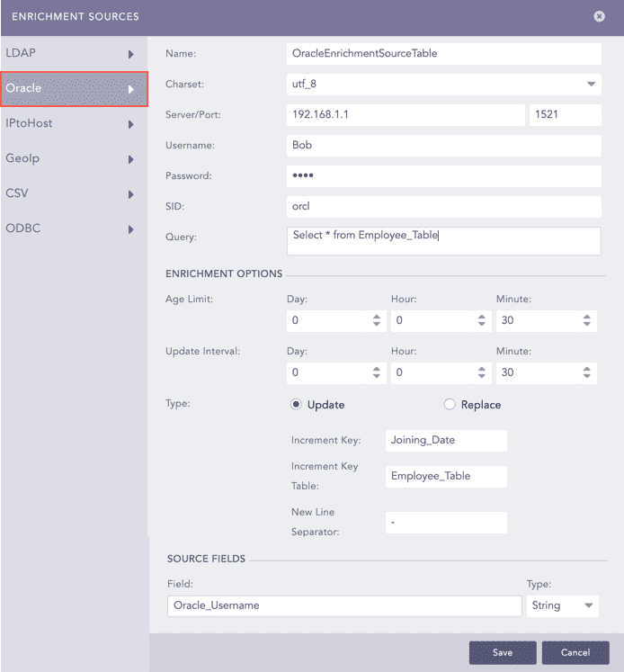624x672 pixels.
Task: Click the GeoIp arrow icon
Action: [131, 159]
